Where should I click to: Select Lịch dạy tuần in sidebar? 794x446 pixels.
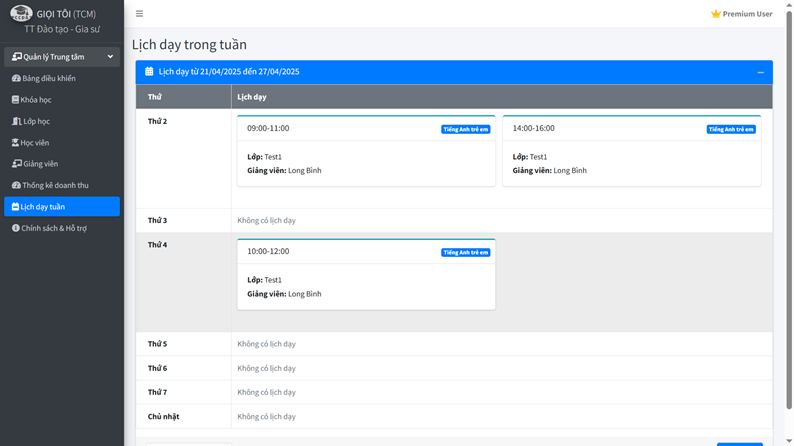click(x=62, y=207)
